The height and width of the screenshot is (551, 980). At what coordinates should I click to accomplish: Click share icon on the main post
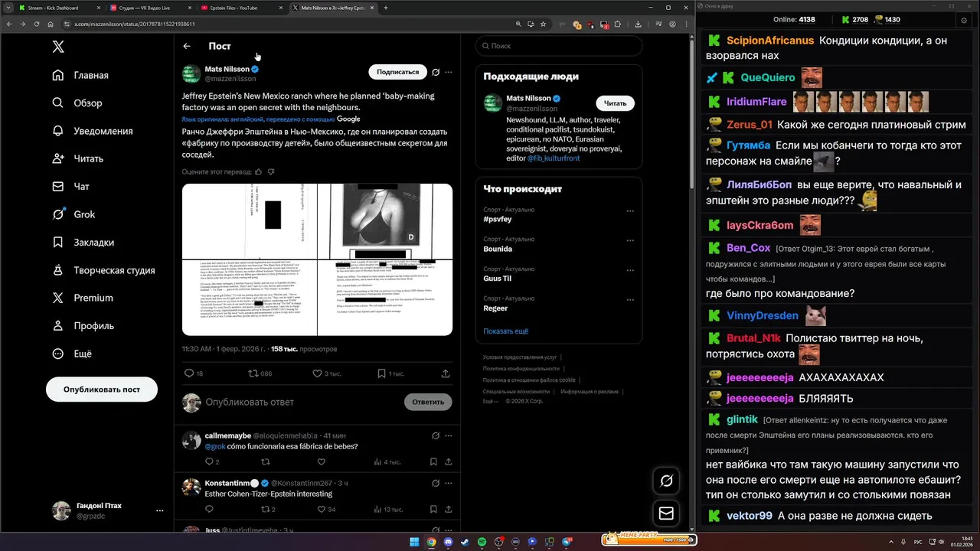(x=446, y=373)
